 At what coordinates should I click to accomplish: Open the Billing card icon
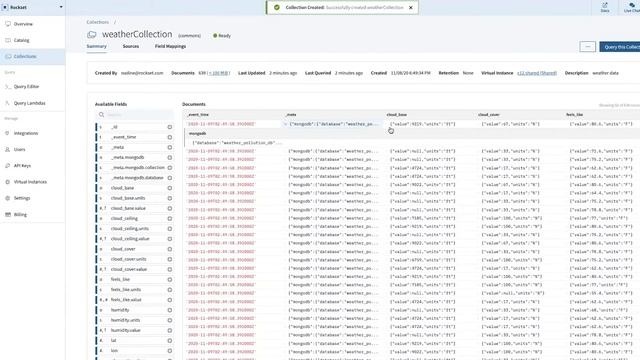point(8,214)
